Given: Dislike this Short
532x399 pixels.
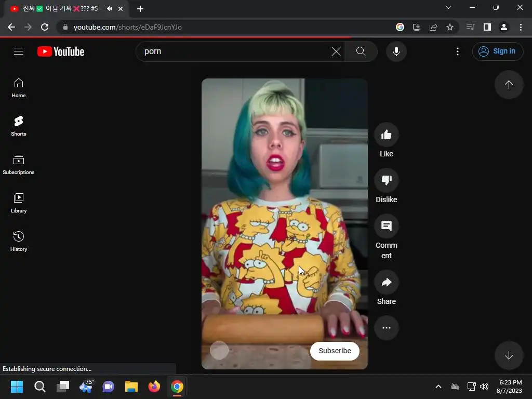Looking at the screenshot, I should point(386,180).
